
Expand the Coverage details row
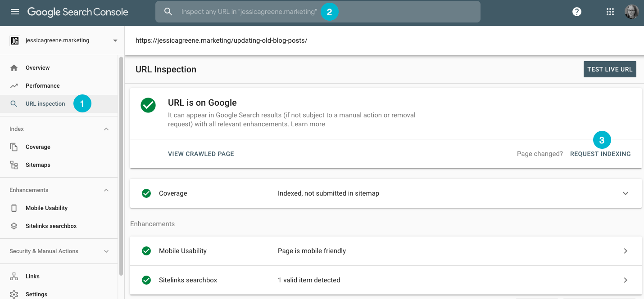(626, 193)
